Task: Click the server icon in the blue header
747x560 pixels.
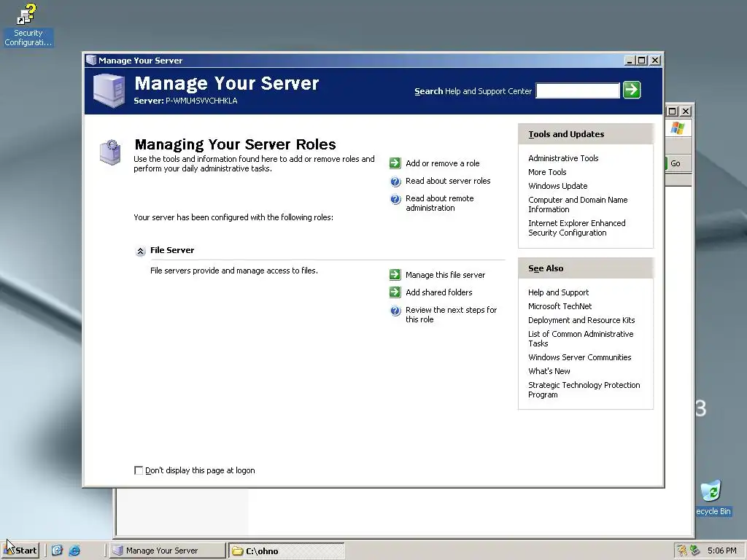Action: (109, 90)
